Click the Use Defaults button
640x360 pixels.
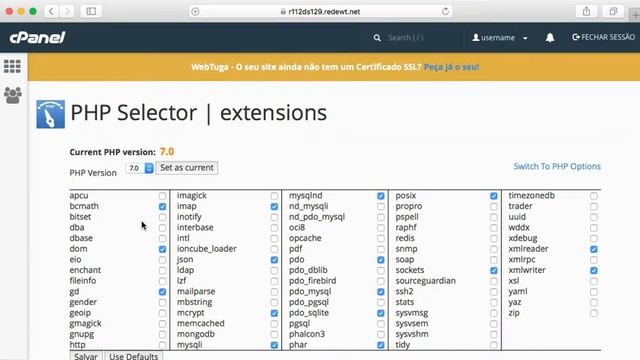[x=133, y=356]
